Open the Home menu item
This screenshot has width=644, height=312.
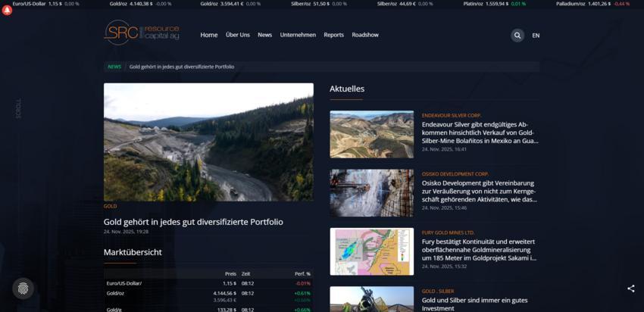tap(209, 35)
